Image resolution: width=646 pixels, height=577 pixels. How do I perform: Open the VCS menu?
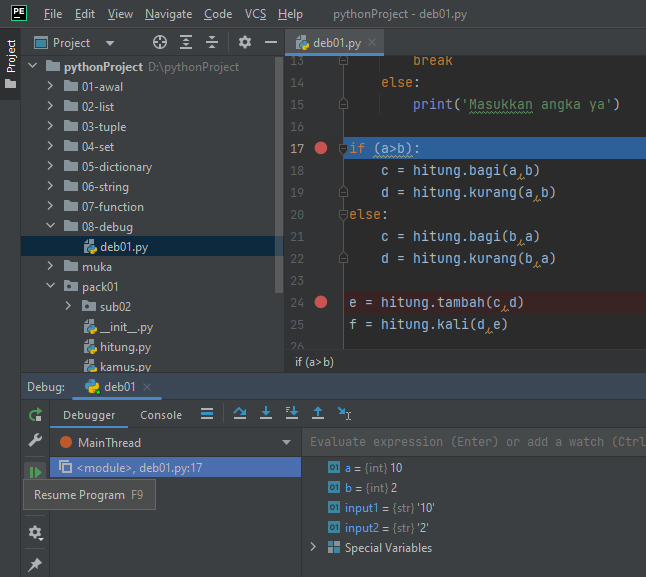[x=255, y=14]
